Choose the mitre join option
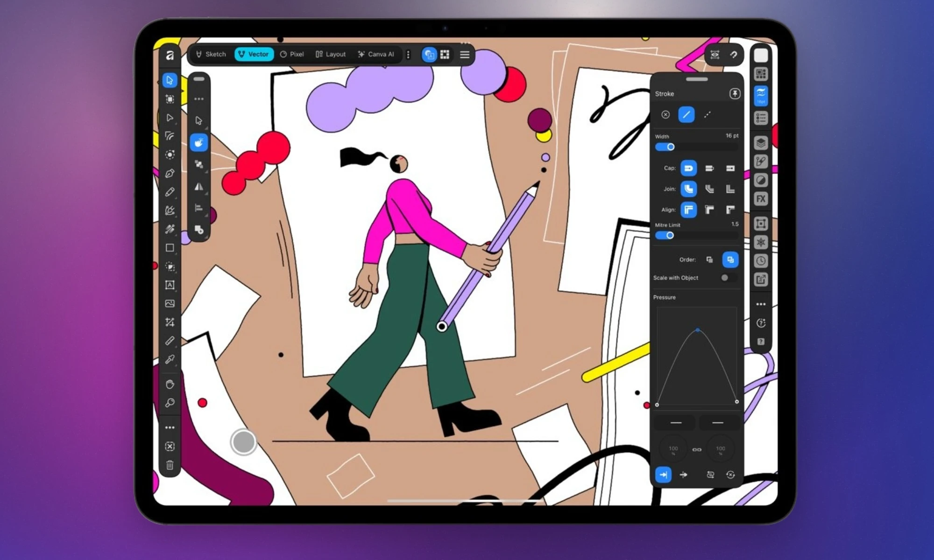This screenshot has height=560, width=934. click(730, 189)
